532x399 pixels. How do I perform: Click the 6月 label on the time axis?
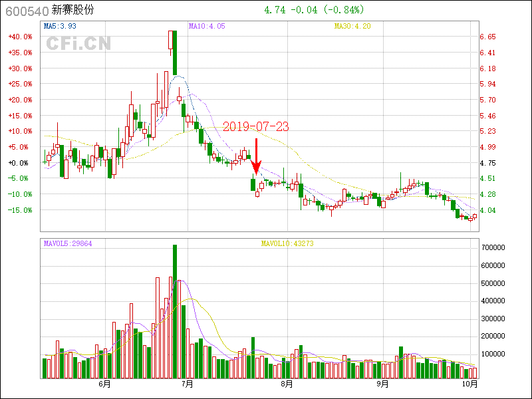[104, 384]
